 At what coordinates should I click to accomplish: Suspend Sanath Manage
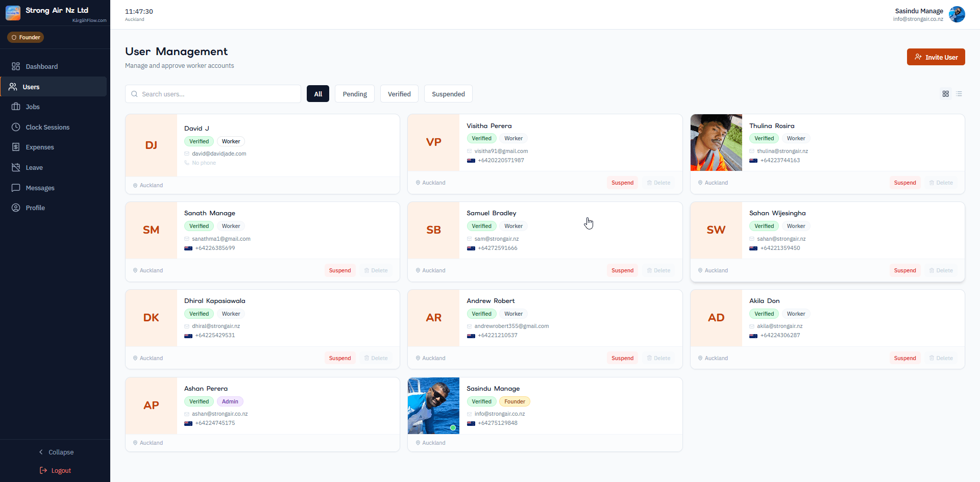[340, 270]
